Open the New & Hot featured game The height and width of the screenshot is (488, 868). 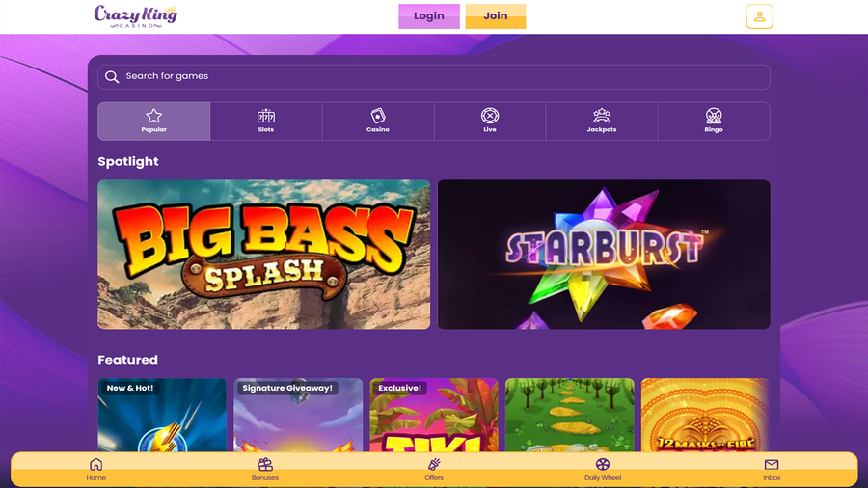pos(162,415)
